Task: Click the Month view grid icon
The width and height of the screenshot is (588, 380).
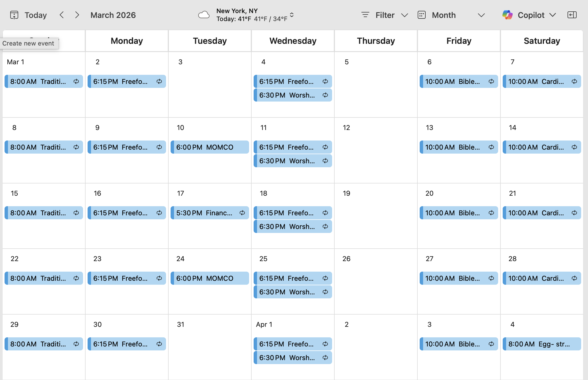Action: [421, 15]
